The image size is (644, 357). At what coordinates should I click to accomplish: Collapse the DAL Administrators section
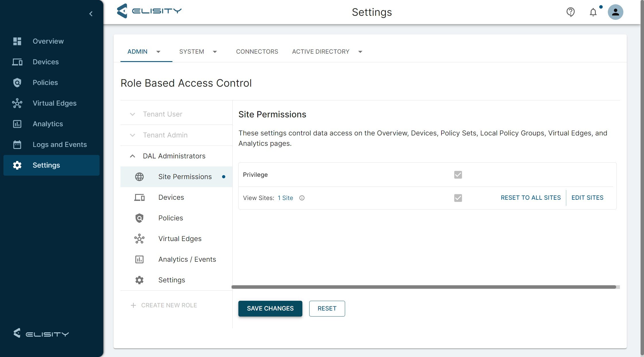[x=132, y=156]
